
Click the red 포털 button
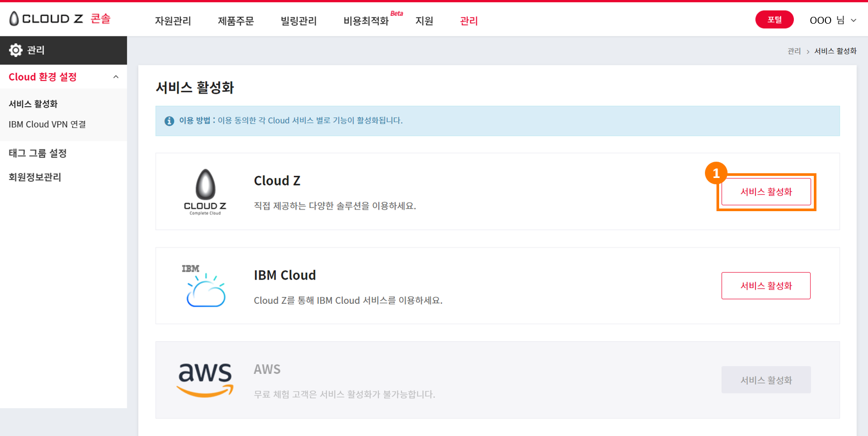coord(774,19)
